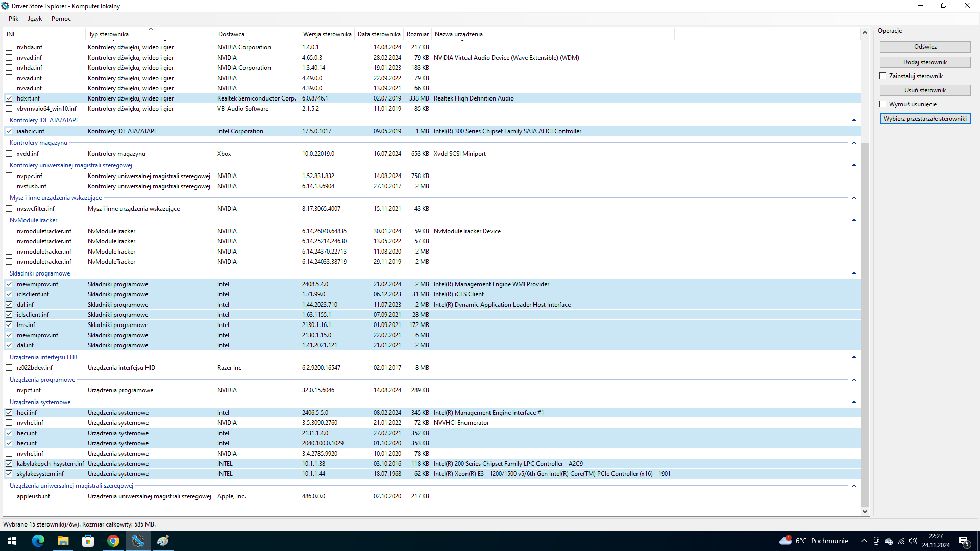Open the Plik menu

pyautogui.click(x=13, y=19)
